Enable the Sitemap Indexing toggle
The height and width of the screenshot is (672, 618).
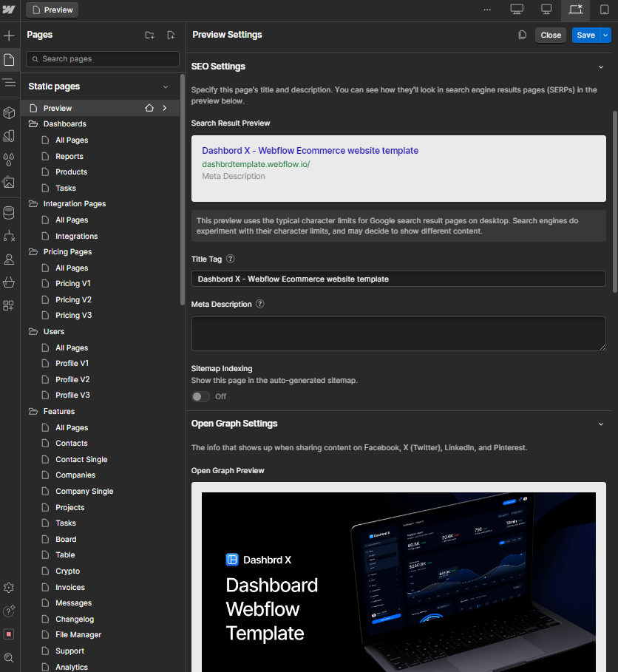(x=200, y=396)
